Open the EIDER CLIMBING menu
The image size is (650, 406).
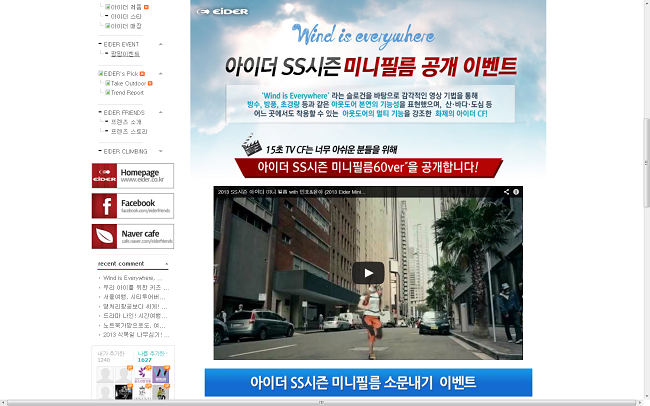click(x=125, y=152)
